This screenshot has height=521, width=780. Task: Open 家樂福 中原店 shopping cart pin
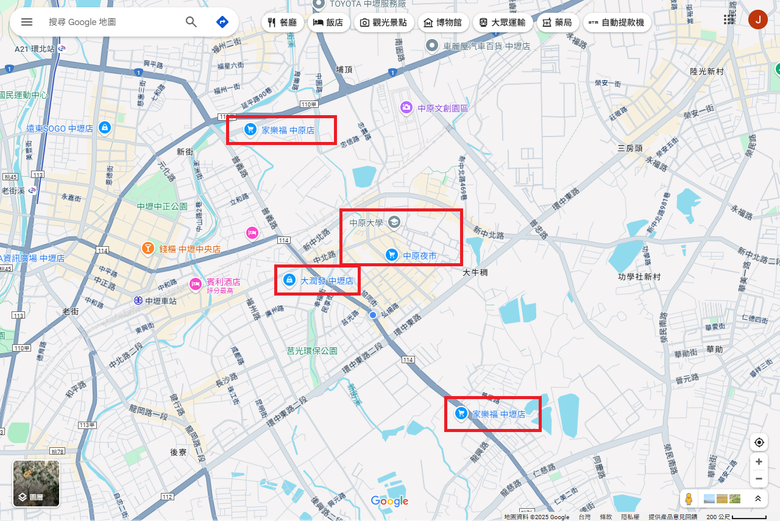(x=250, y=129)
